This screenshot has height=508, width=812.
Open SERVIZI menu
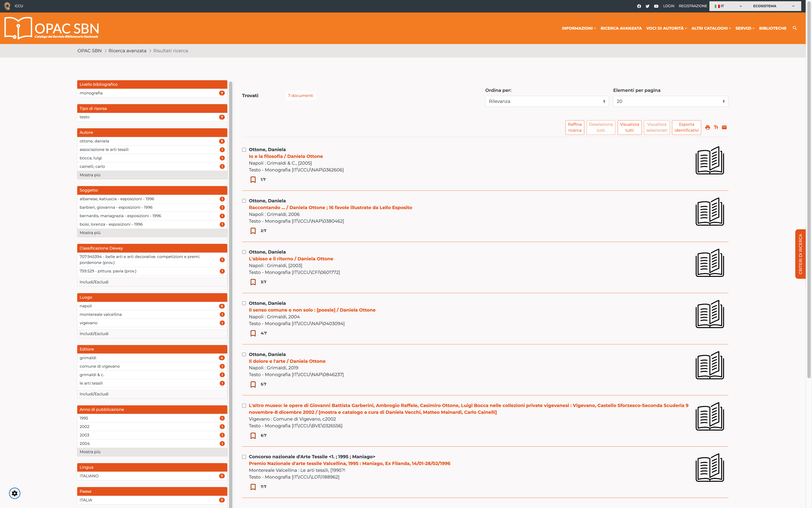[745, 28]
